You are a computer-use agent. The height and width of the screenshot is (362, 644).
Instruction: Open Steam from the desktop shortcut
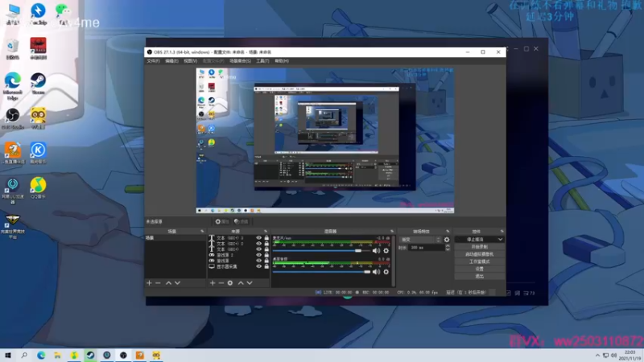(38, 84)
